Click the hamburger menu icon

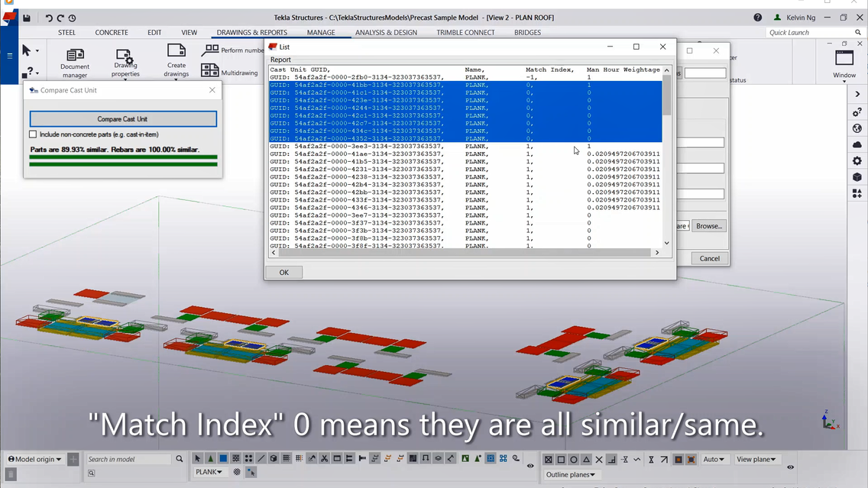(9, 55)
